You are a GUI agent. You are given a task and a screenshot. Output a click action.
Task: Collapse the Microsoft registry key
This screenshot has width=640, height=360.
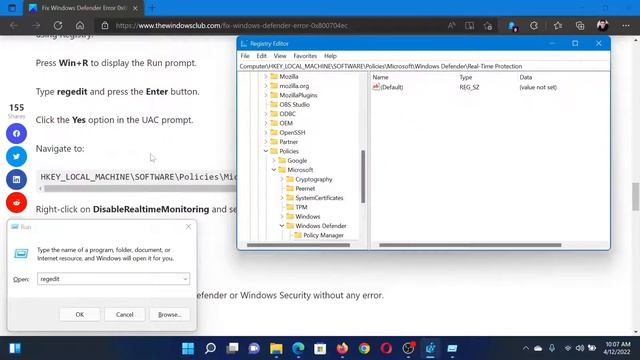pos(274,170)
